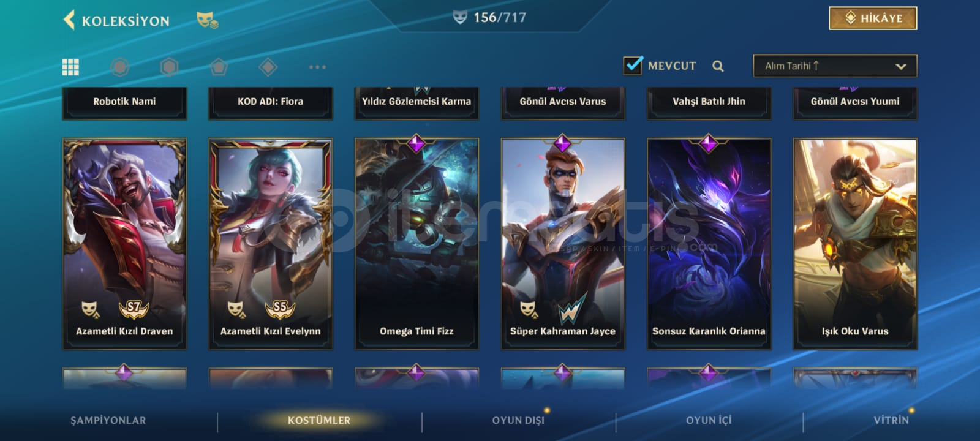The width and height of the screenshot is (980, 441).
Task: Open the skin search magnifier
Action: point(718,66)
